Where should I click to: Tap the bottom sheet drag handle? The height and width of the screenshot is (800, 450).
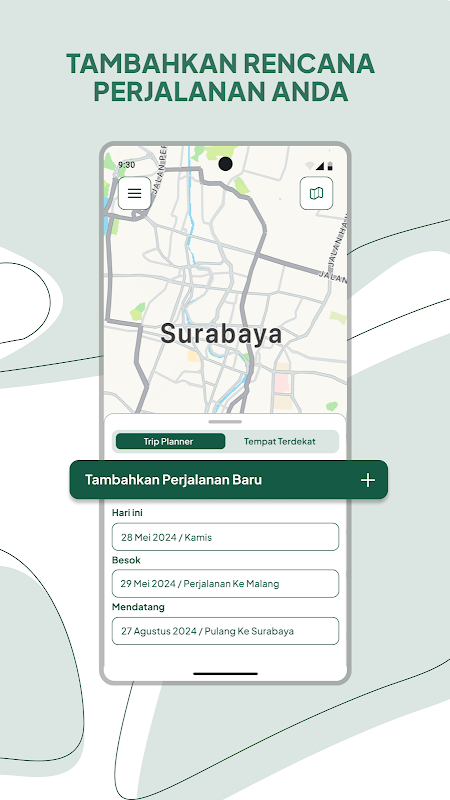(x=225, y=421)
